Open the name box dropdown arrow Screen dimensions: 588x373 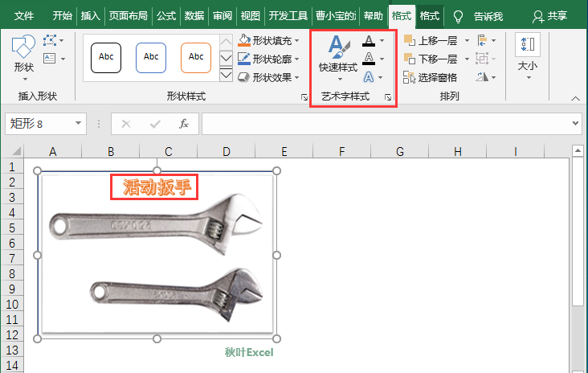click(78, 123)
